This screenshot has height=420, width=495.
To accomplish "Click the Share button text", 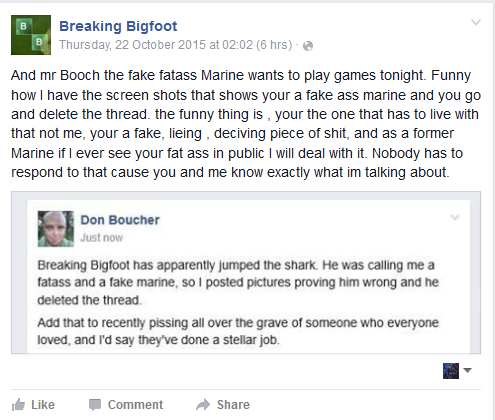I will click(x=233, y=405).
